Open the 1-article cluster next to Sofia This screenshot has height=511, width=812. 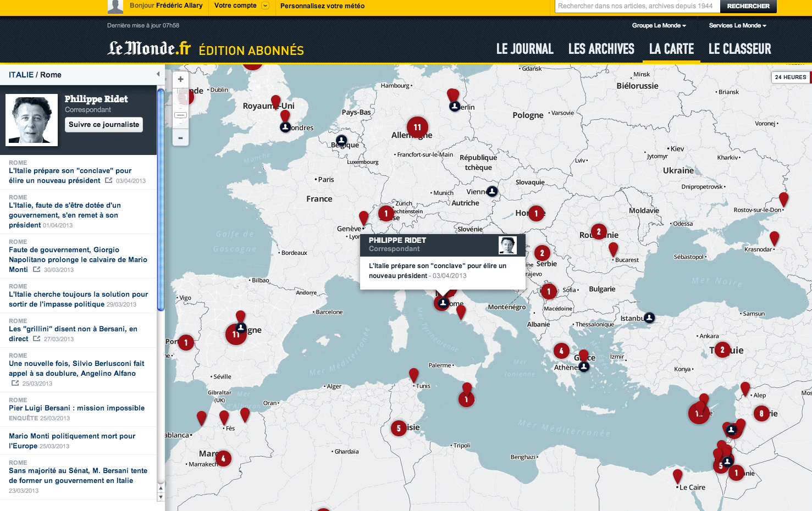pyautogui.click(x=548, y=291)
